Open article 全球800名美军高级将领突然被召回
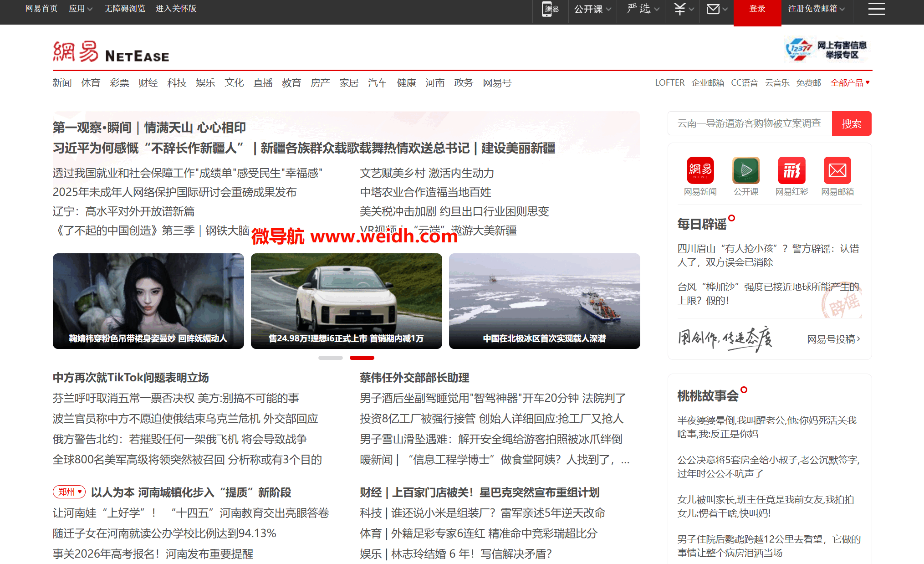The image size is (924, 564). (187, 460)
